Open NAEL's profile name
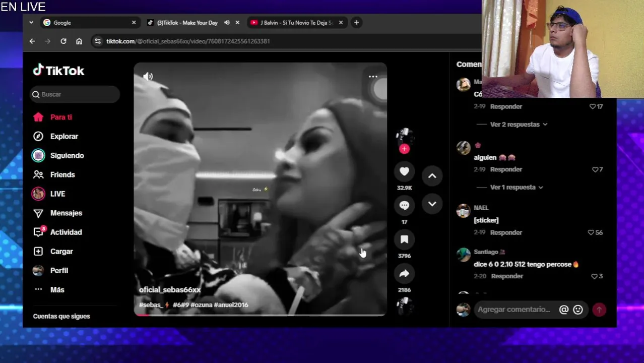Image resolution: width=644 pixels, height=363 pixels. click(x=481, y=208)
